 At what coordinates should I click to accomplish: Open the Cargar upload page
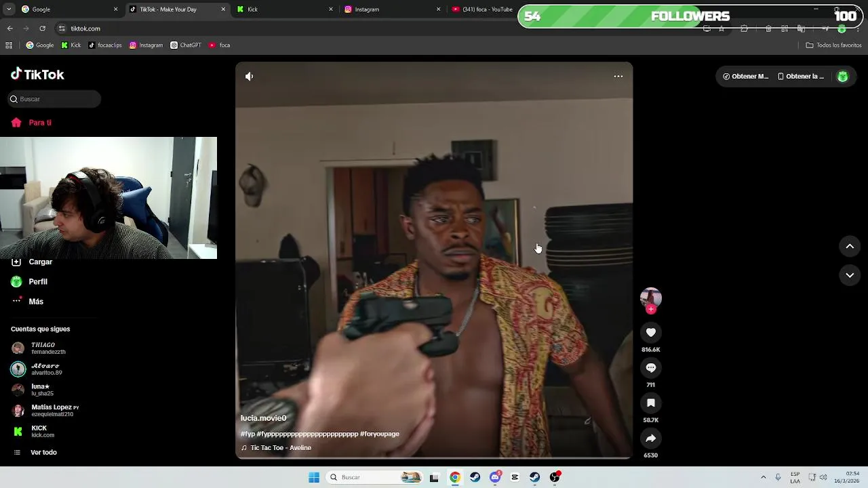pyautogui.click(x=32, y=262)
